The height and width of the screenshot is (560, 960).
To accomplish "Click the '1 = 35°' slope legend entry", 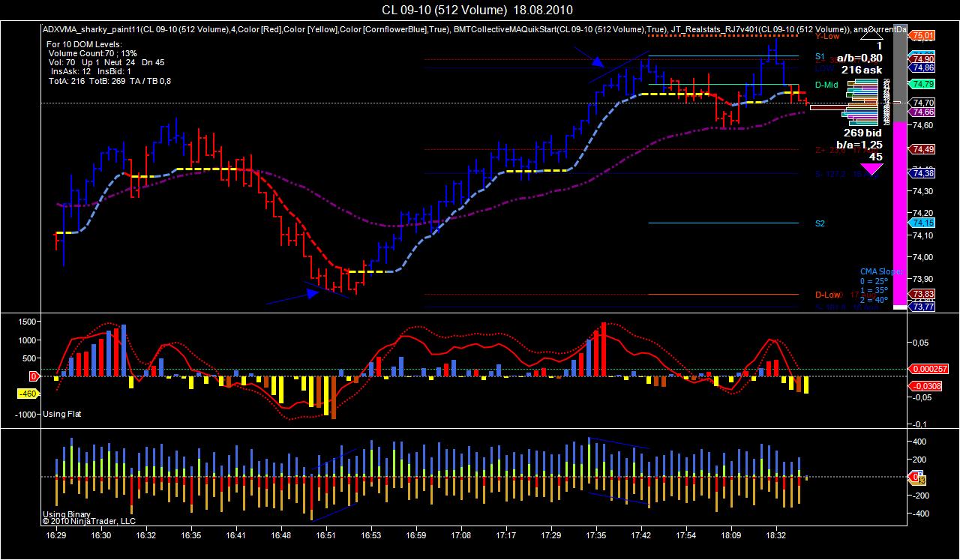I will (x=874, y=290).
